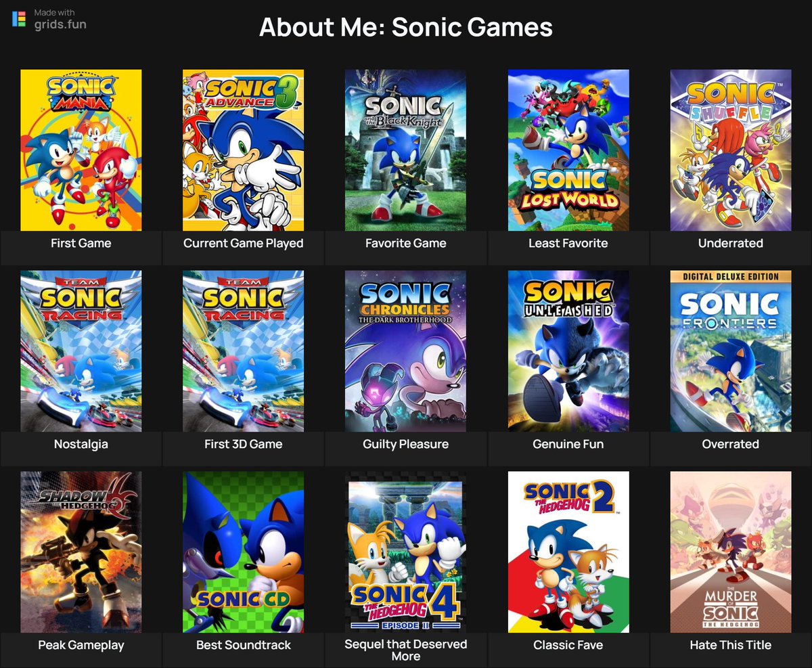
Task: Select the Sonic Unleashed cover
Action: tap(568, 351)
